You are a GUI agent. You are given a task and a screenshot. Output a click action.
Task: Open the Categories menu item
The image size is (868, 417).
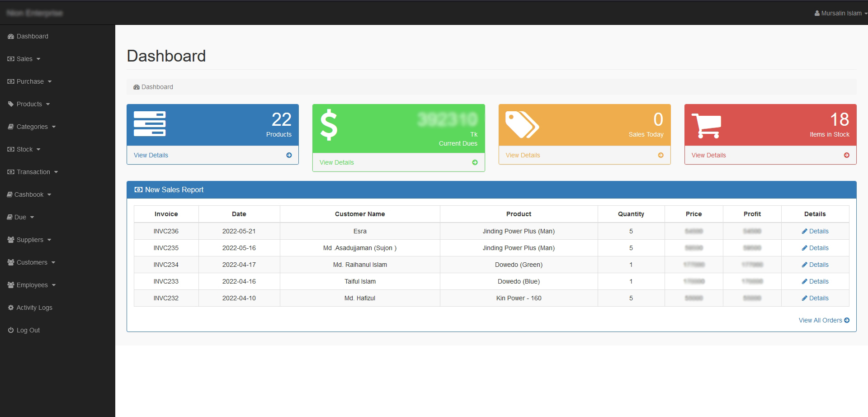point(32,127)
